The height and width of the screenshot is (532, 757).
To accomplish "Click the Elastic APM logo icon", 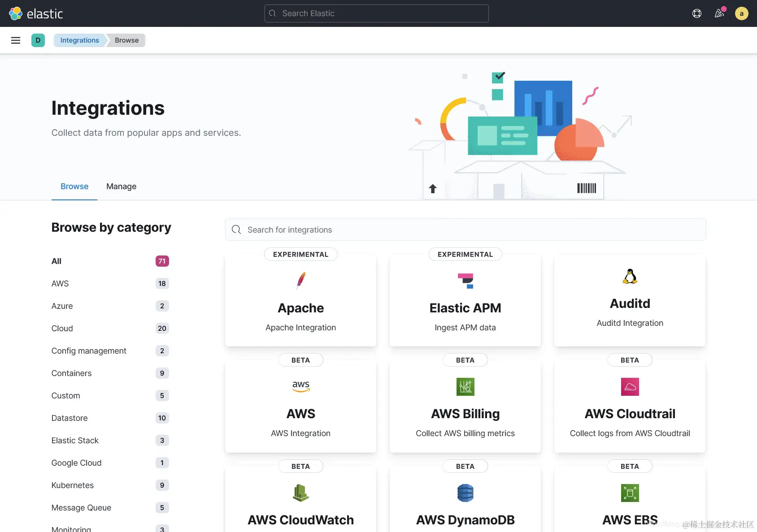I will pos(466,281).
